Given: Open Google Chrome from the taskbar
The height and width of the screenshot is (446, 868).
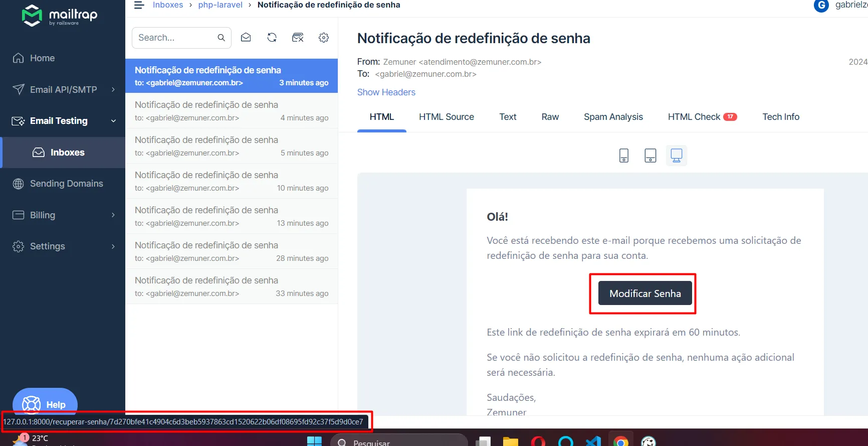Looking at the screenshot, I should click(x=621, y=441).
